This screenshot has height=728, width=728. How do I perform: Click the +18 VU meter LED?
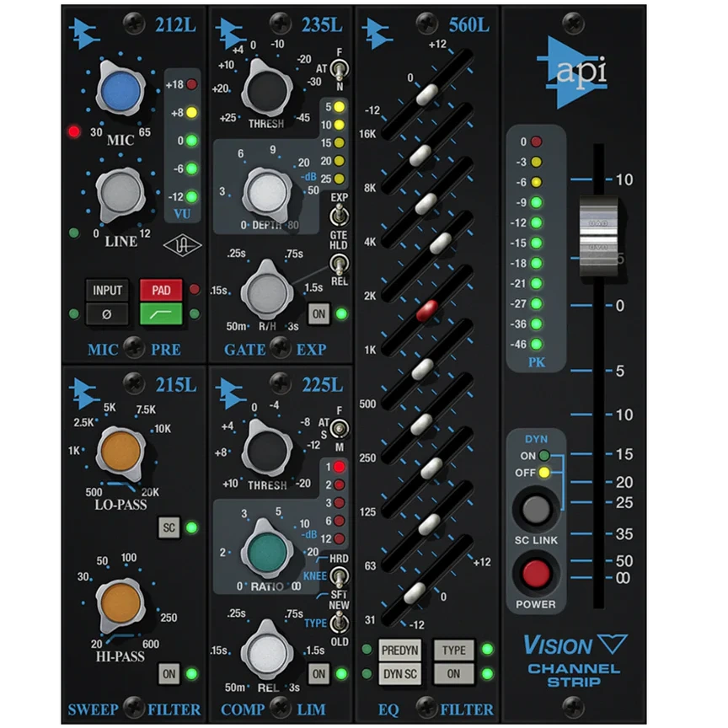pos(191,84)
